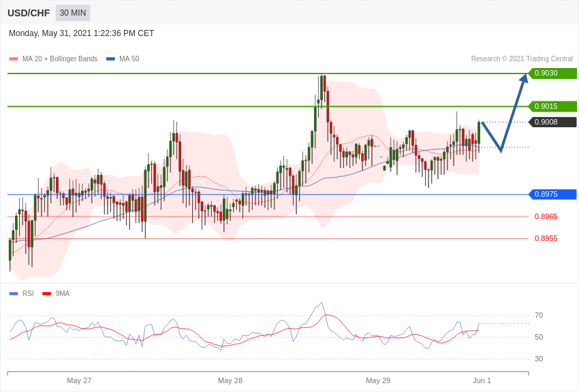This screenshot has width=579, height=392.
Task: Click the green 0.9030 resistance label
Action: coord(553,73)
